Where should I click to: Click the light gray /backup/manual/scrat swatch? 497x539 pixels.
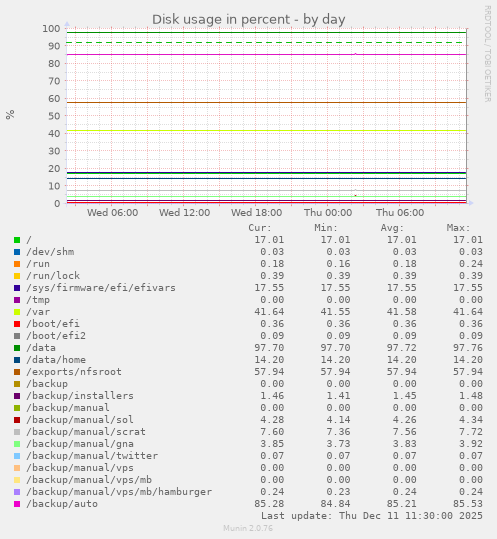[17, 432]
